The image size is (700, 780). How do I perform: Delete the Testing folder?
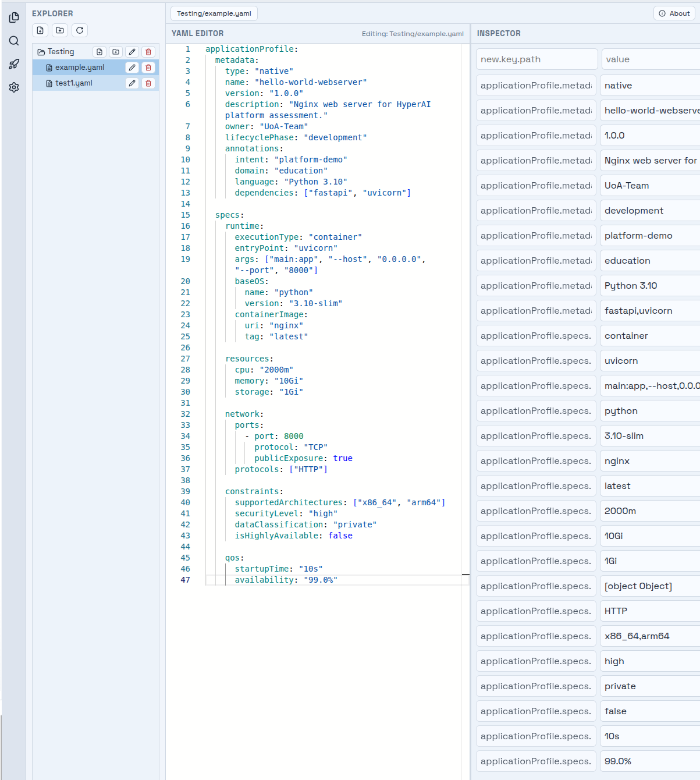(x=148, y=52)
